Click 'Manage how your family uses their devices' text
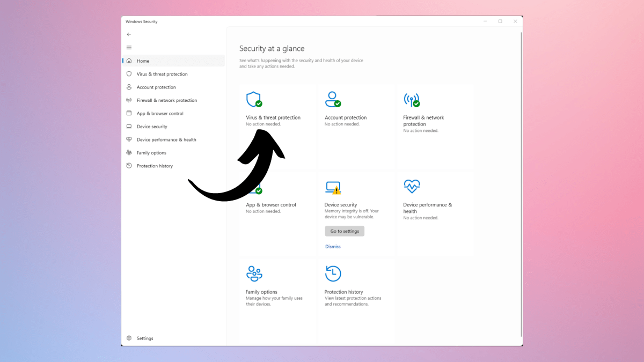This screenshot has height=362, width=644. click(x=274, y=301)
